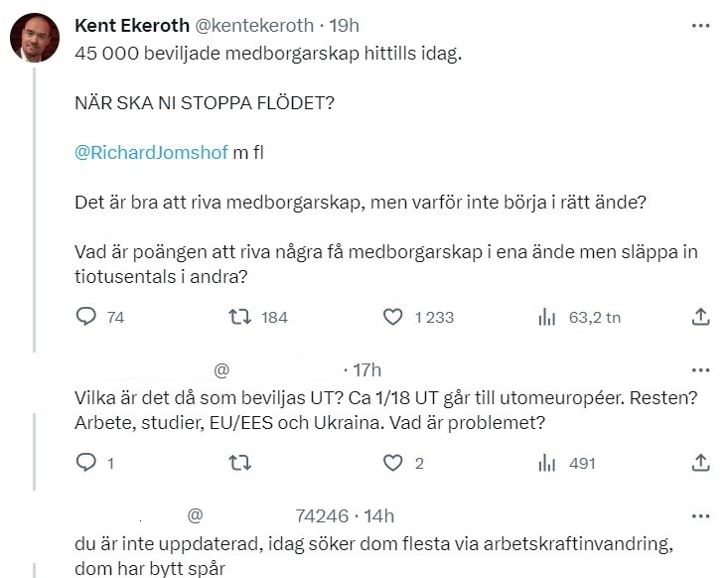View analytics showing 63,2 tn views

[x=545, y=317]
